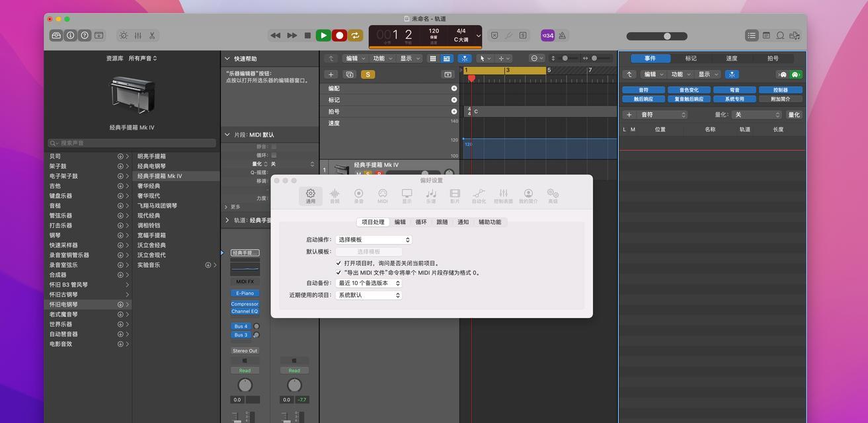Uncheck the export MIDI file format 0 checkbox
Image resolution: width=868 pixels, height=423 pixels.
tap(339, 272)
